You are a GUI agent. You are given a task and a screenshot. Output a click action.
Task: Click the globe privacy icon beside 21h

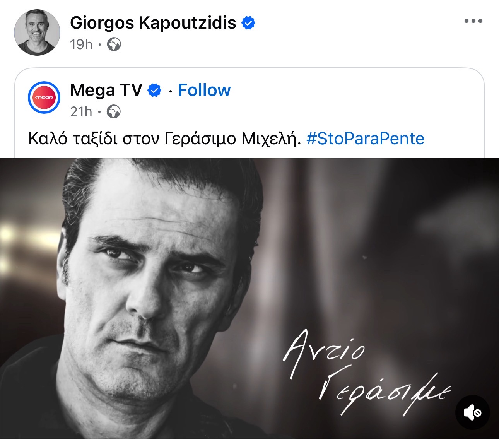click(114, 112)
